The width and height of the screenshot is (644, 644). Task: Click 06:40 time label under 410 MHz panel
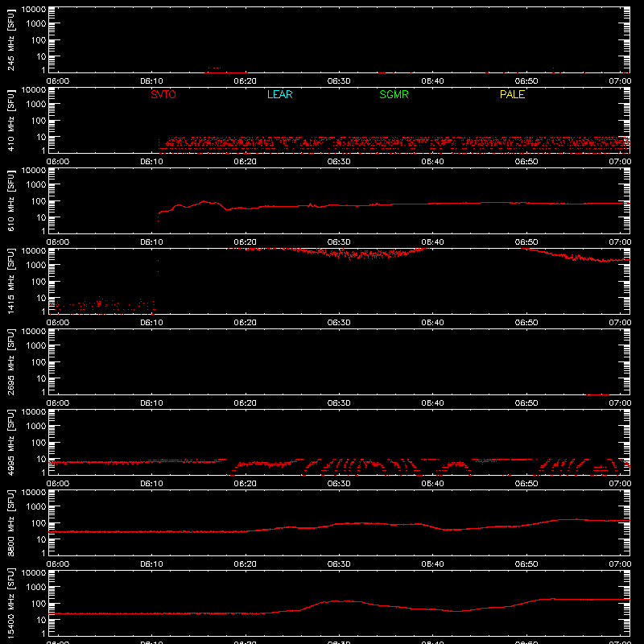coord(432,162)
